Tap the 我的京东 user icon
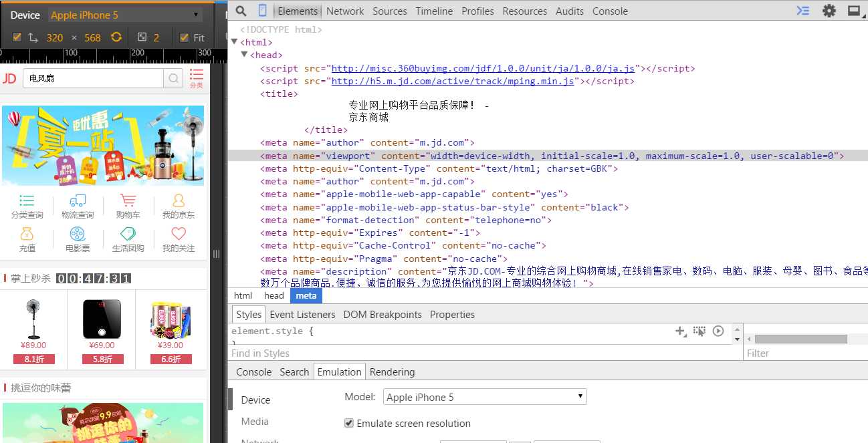The width and height of the screenshot is (868, 443). coord(178,200)
